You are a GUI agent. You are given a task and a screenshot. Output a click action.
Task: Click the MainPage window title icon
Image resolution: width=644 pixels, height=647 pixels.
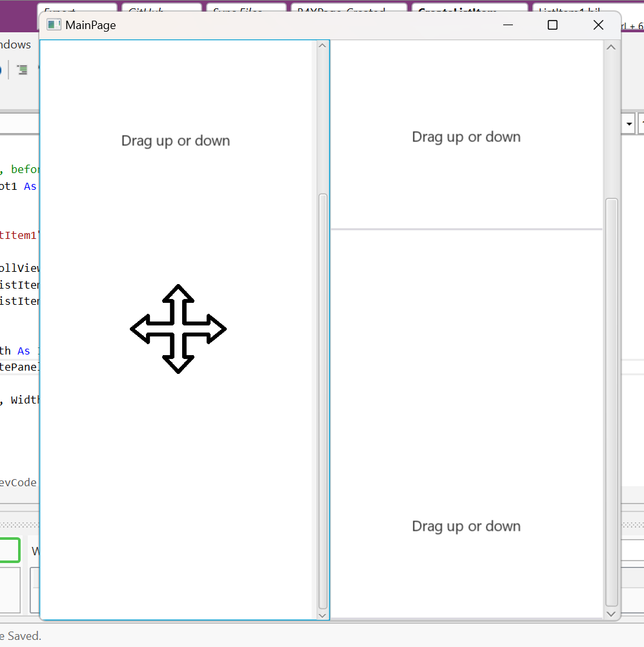coord(54,25)
